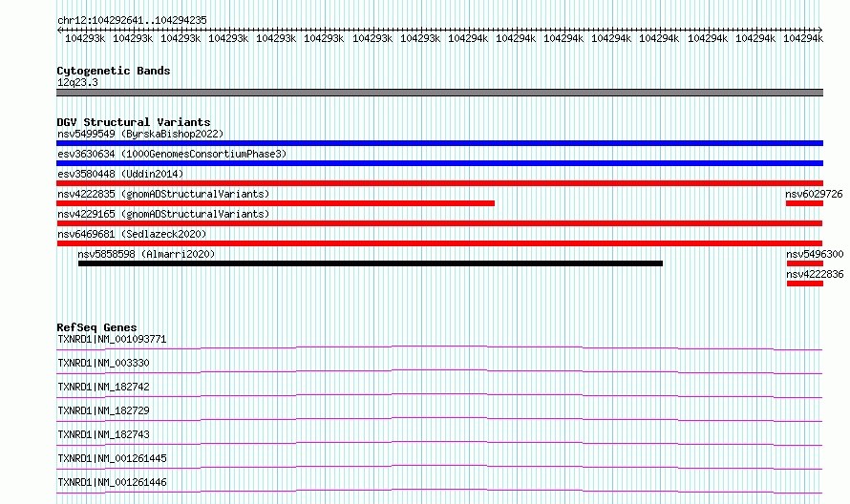Image resolution: width=850 pixels, height=504 pixels.
Task: Click the magenta NM_003330 transcript line
Action: pos(439,370)
